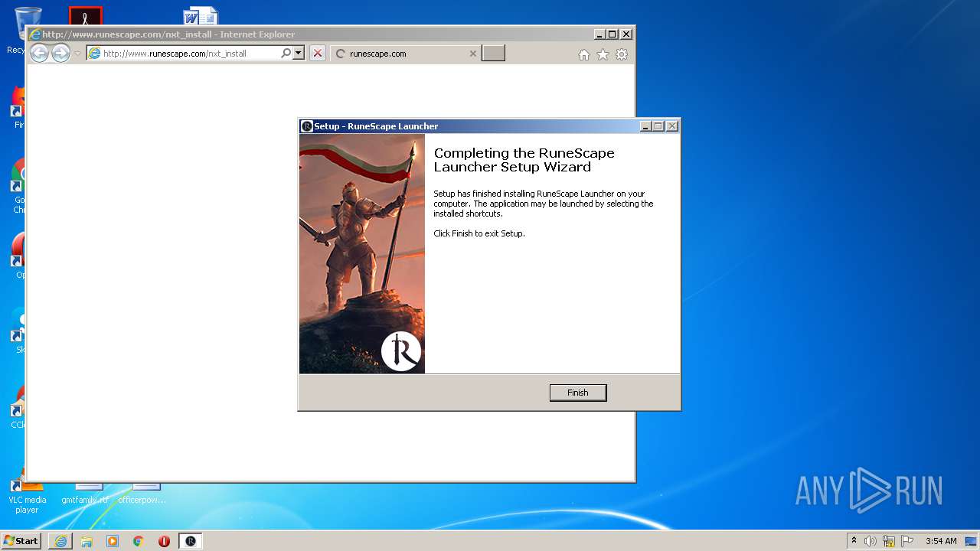Click the address bar with the runescape.com URL

click(184, 54)
